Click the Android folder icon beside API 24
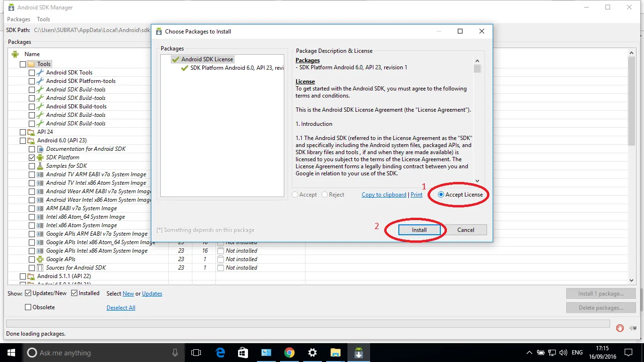The height and width of the screenshot is (362, 644). [31, 132]
